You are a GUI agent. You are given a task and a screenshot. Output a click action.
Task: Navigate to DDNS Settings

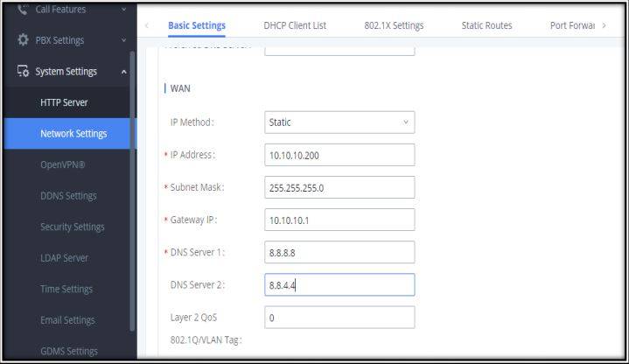[68, 196]
